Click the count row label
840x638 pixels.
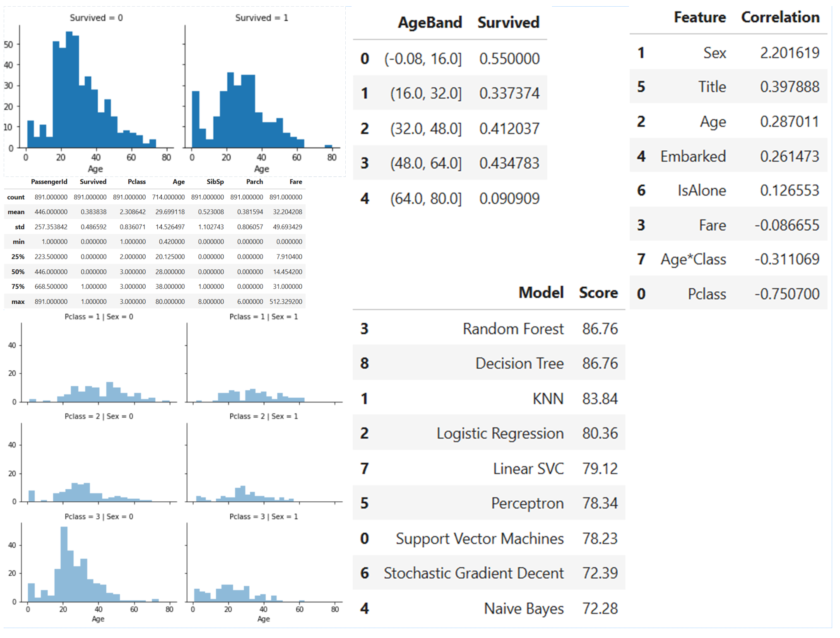pos(16,197)
